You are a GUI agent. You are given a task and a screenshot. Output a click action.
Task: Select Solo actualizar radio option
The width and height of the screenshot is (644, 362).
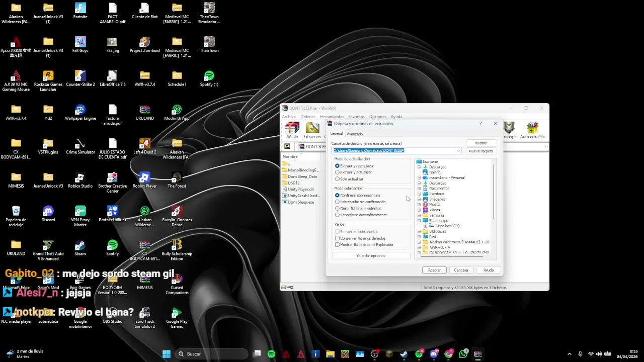pos(349,179)
